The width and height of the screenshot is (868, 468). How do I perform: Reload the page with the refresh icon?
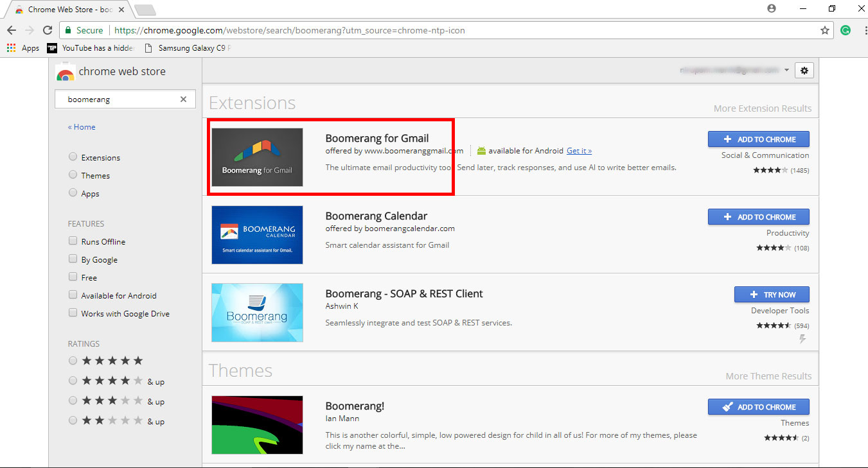(48, 30)
